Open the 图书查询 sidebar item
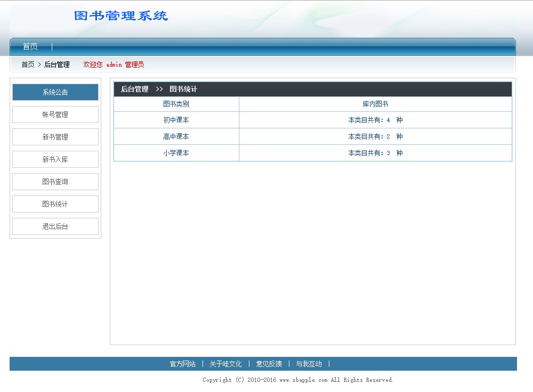Image resolution: width=533 pixels, height=392 pixels. coord(55,182)
